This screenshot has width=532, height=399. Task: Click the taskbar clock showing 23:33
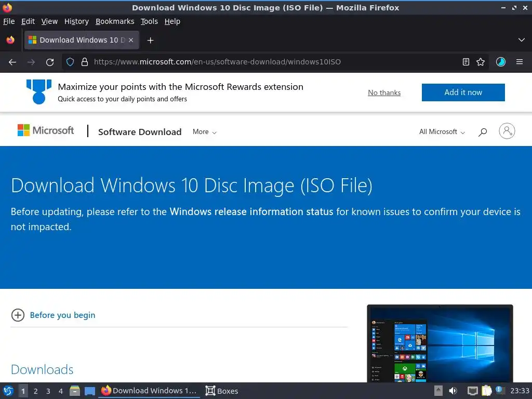pyautogui.click(x=520, y=391)
